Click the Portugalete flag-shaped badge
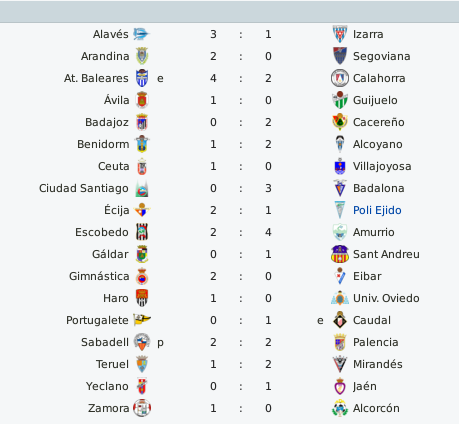The image size is (459, 424). click(x=142, y=320)
